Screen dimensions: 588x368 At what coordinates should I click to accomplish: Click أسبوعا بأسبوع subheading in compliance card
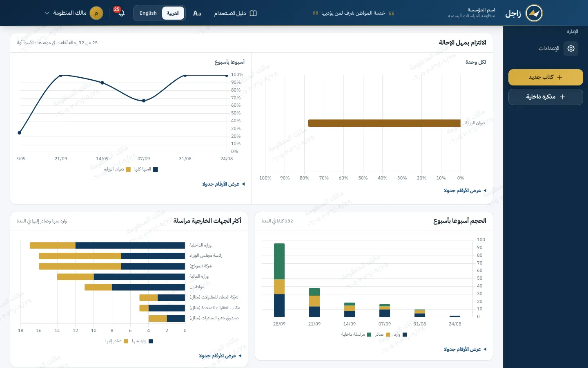[x=229, y=62]
